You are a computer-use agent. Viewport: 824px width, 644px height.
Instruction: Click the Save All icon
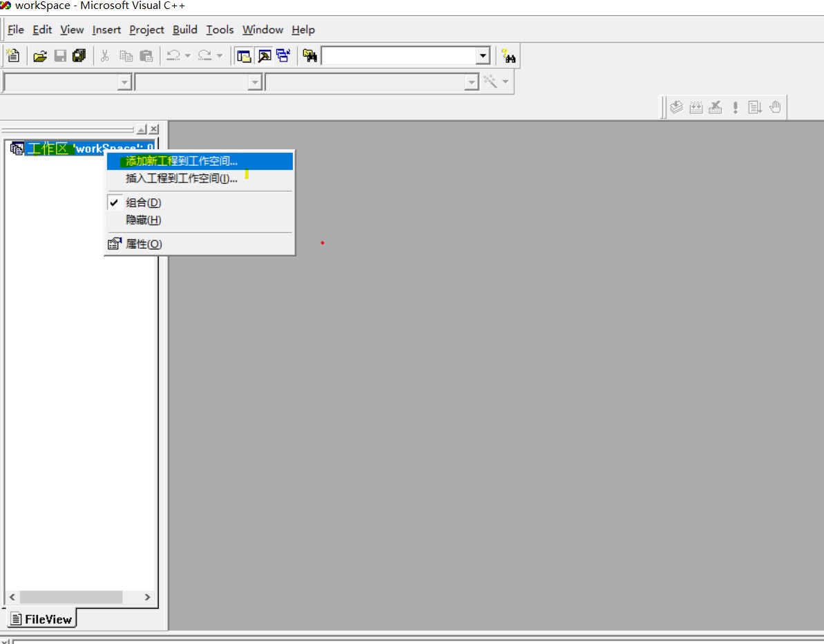(79, 56)
